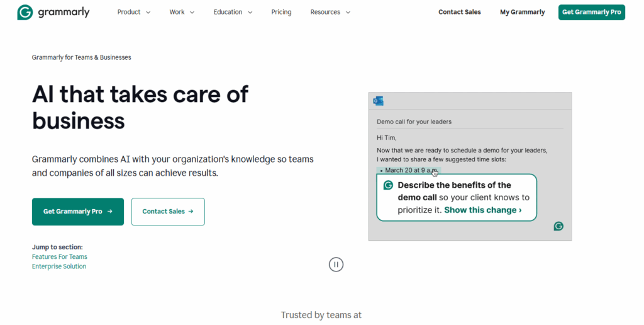Select the March 20 at 9 a.m. time slot
The height and width of the screenshot is (325, 644).
(409, 170)
